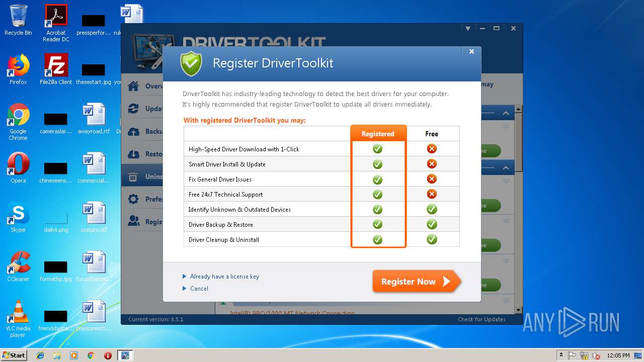Click Free check for Driver Backup & Restore
Image resolution: width=644 pixels, height=362 pixels.
coord(432,224)
